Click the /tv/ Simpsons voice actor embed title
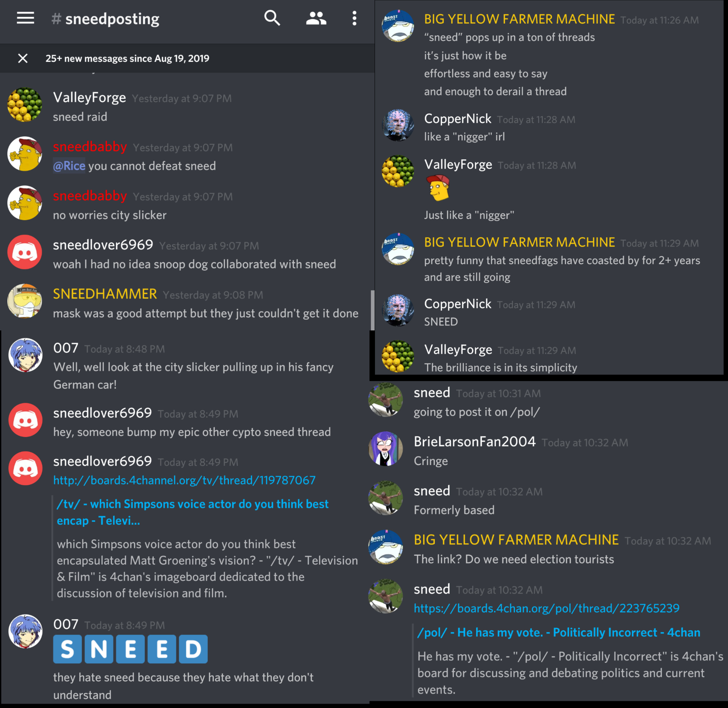This screenshot has height=708, width=728. coord(192,512)
